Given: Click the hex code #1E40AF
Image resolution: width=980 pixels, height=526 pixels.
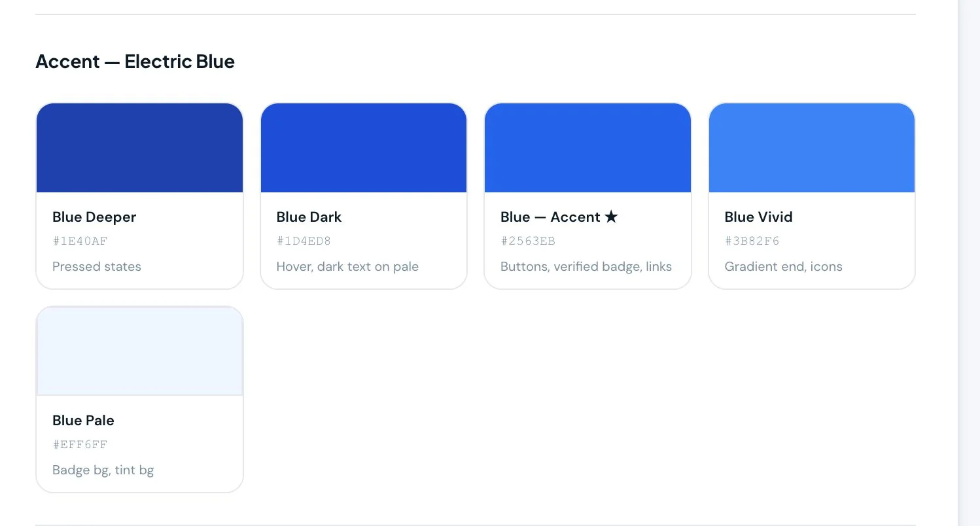Looking at the screenshot, I should point(80,241).
